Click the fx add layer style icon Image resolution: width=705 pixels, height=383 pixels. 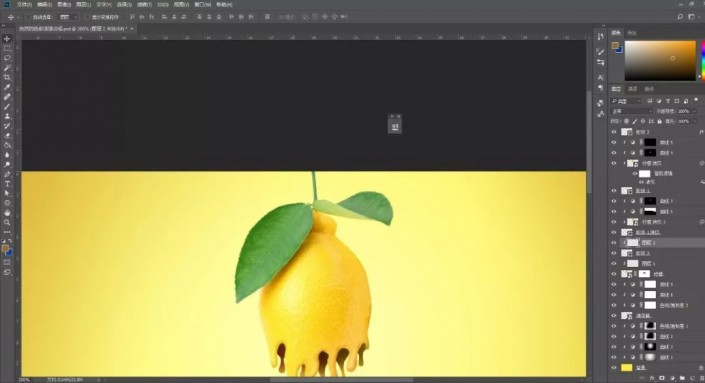coord(652,379)
